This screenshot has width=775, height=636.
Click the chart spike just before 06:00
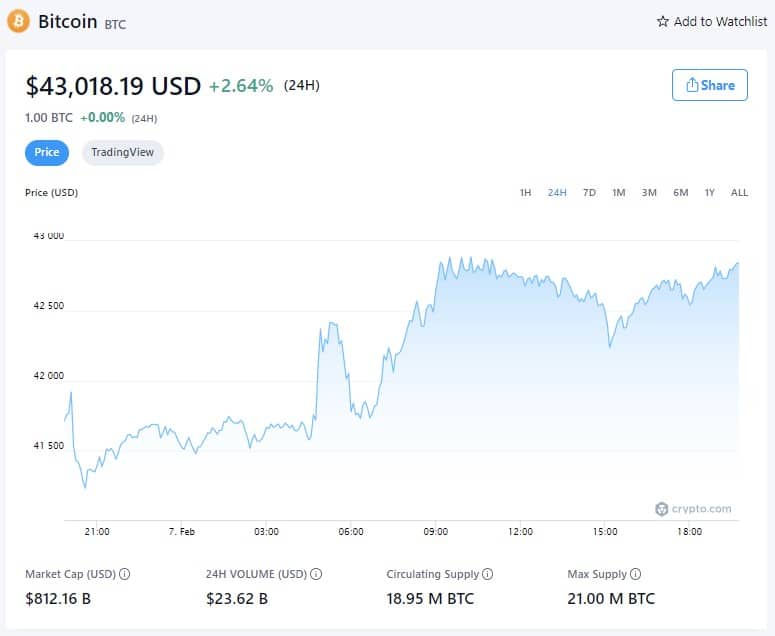point(332,324)
